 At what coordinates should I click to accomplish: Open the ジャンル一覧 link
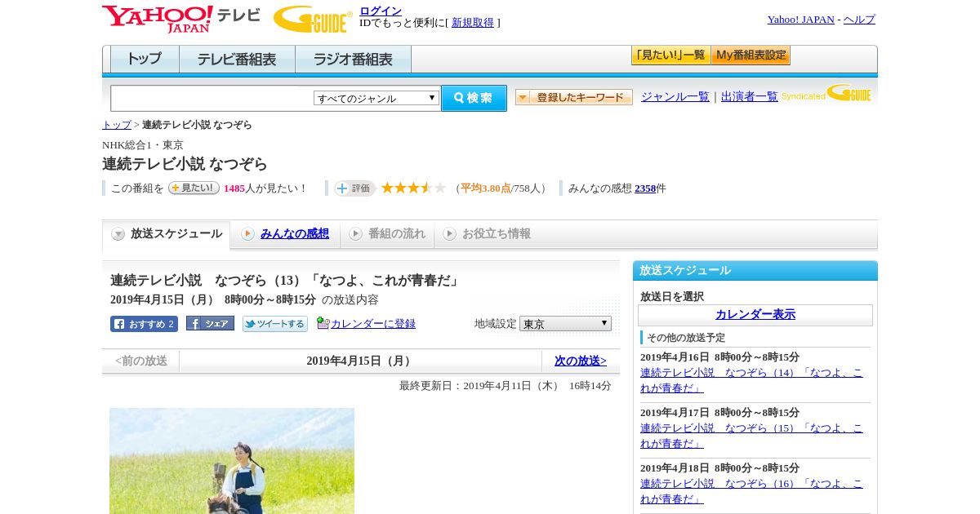[675, 97]
